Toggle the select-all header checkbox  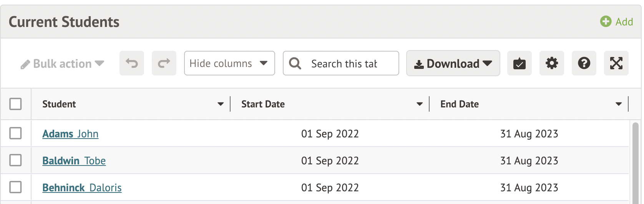[x=15, y=104]
